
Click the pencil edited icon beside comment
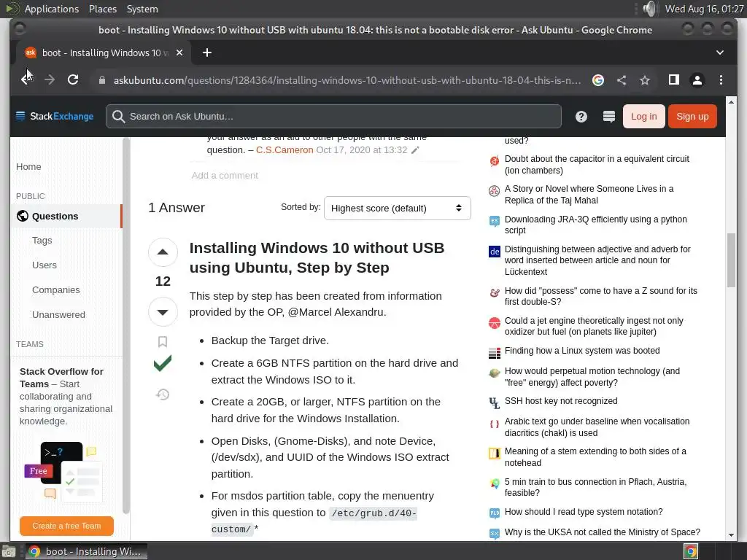[x=415, y=150]
